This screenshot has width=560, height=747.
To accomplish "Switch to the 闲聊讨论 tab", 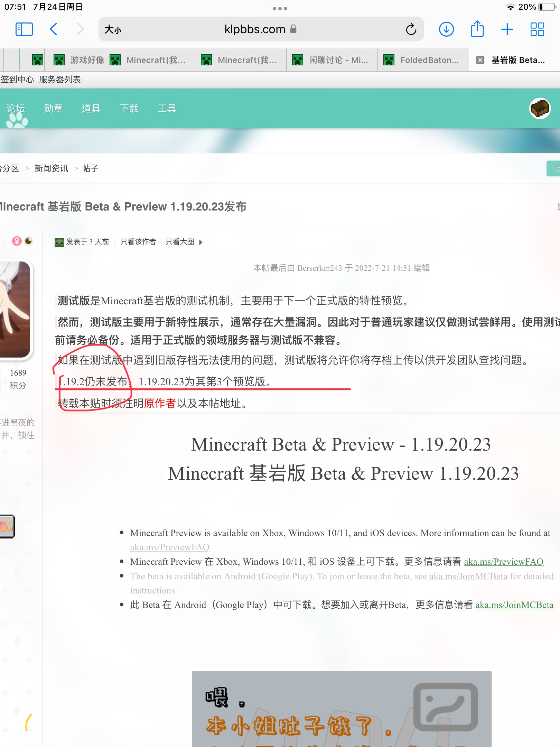I will (x=332, y=60).
